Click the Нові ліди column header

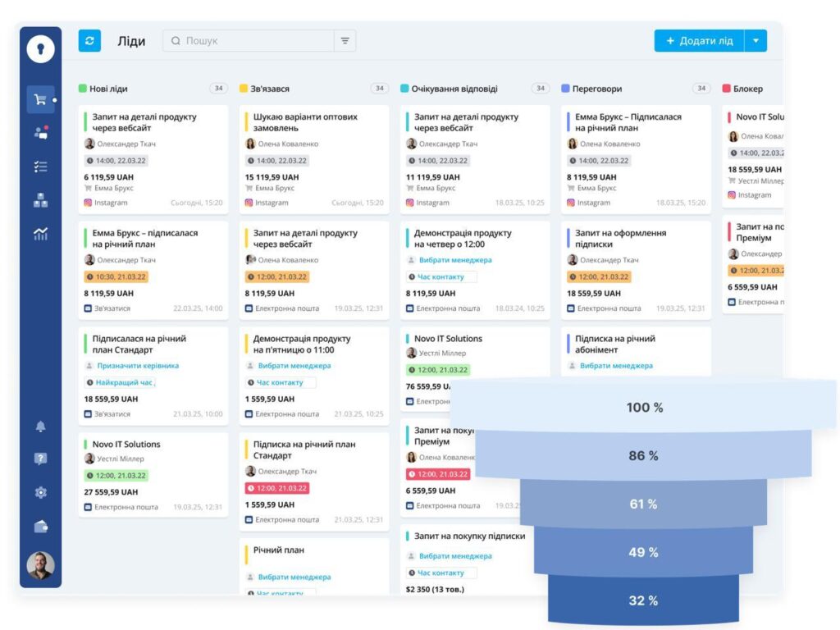pyautogui.click(x=107, y=89)
